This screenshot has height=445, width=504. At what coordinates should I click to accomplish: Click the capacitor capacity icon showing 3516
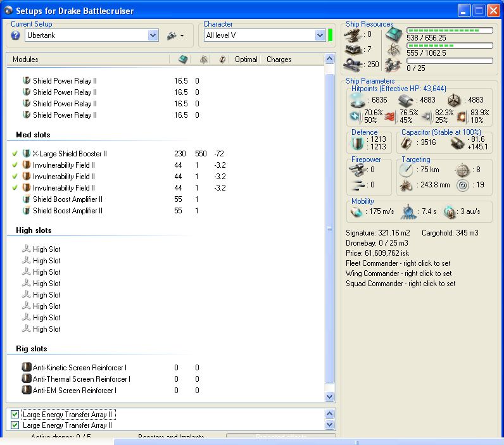point(406,142)
